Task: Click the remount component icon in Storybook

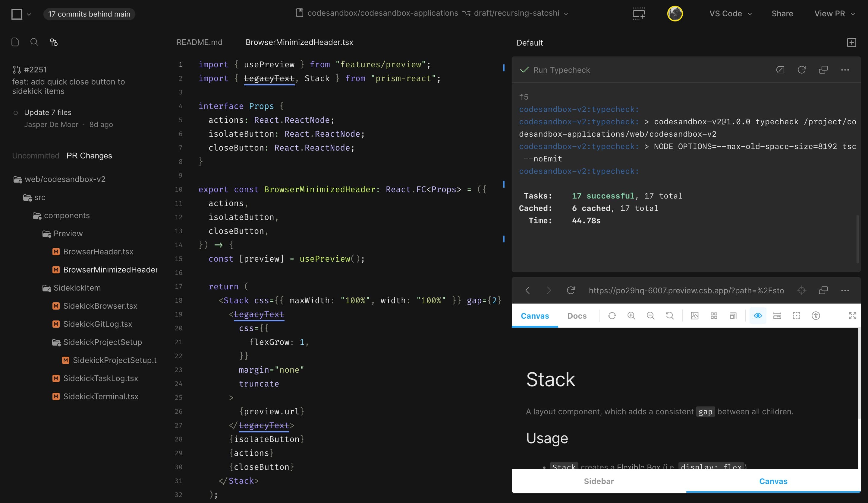Action: tap(612, 315)
